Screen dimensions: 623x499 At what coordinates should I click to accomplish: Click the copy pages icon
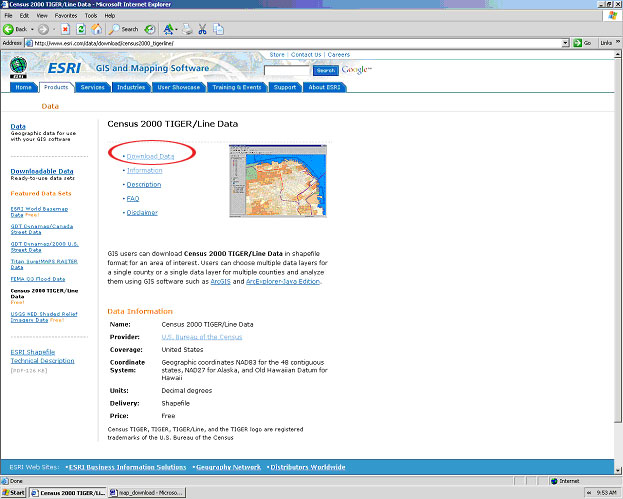click(218, 29)
